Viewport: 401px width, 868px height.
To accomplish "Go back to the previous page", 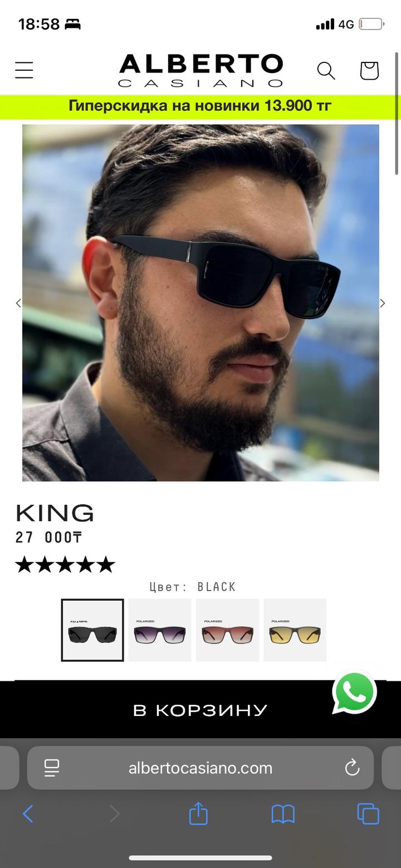I will coord(28,815).
